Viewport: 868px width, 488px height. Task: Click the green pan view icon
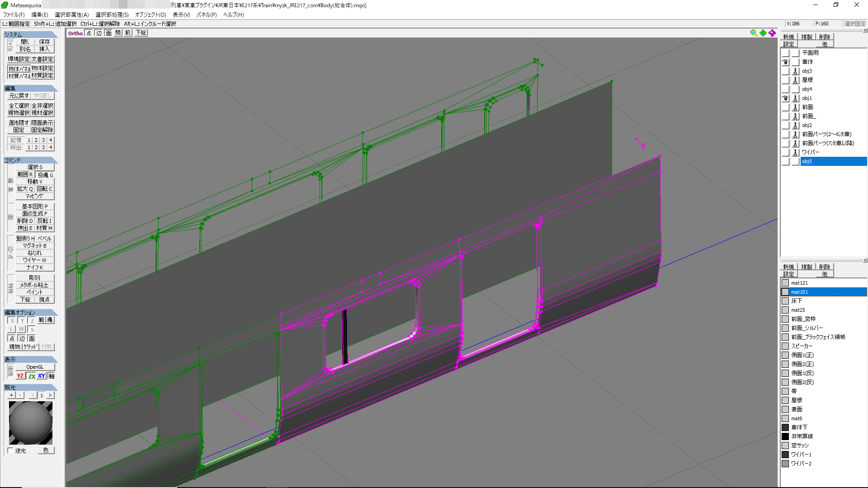[x=763, y=33]
